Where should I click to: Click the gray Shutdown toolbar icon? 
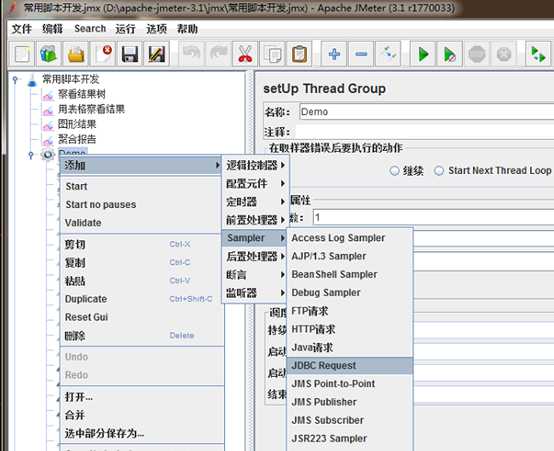pos(504,54)
